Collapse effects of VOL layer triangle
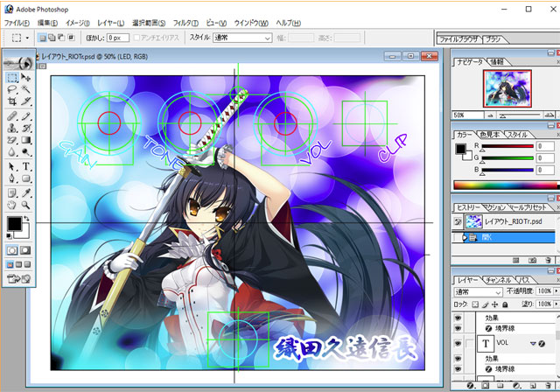 [x=533, y=344]
